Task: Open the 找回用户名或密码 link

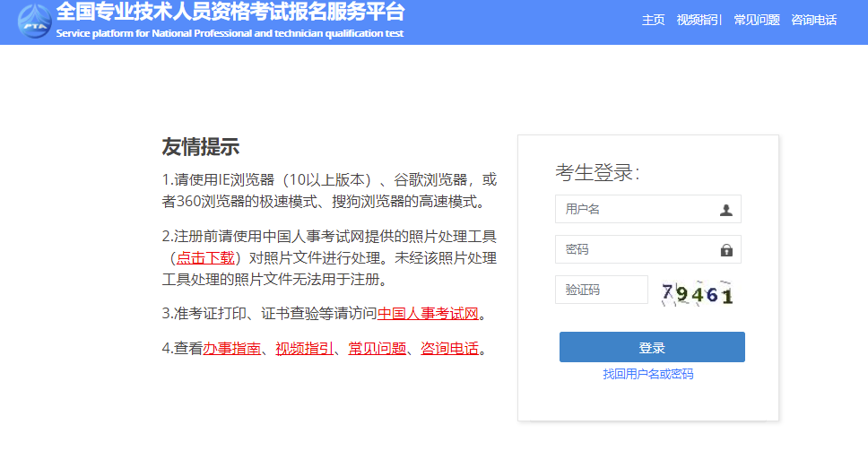Action: (648, 374)
